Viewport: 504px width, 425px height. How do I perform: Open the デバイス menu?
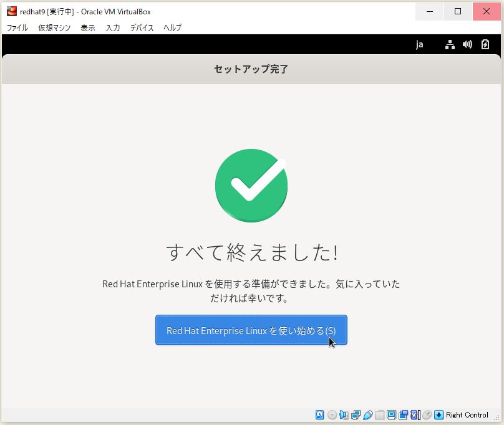pos(142,27)
